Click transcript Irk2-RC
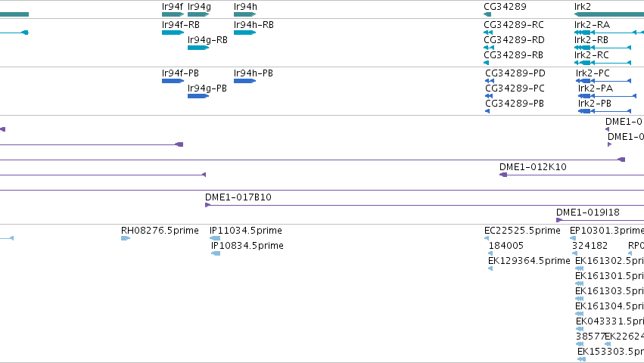This screenshot has width=644, height=363. click(602, 63)
